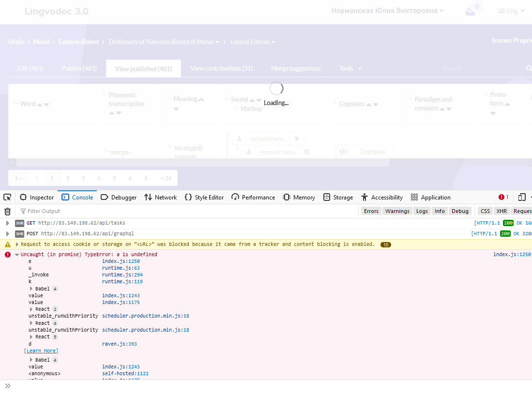Expand the Uncaught TypeError stack trace
Screen dimensions: 532x396
(17, 254)
